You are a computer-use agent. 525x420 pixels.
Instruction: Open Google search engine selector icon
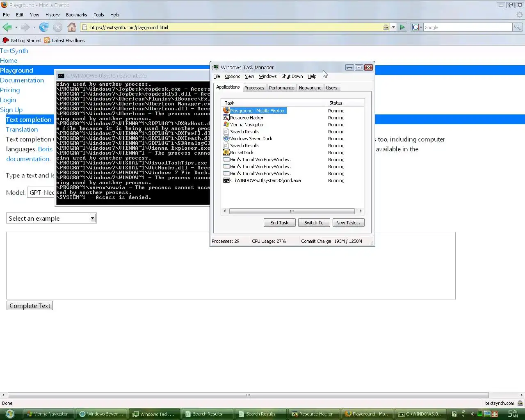(417, 27)
